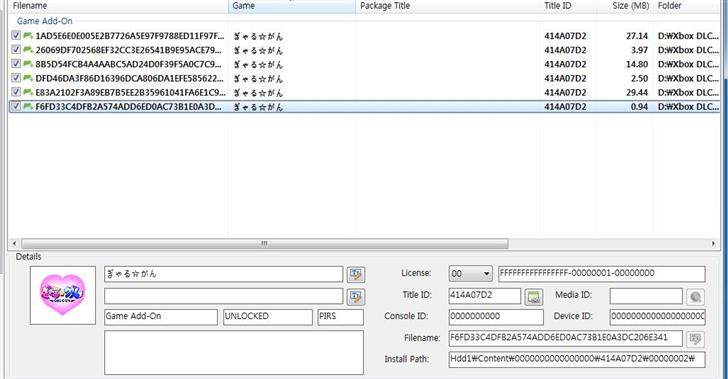728x379 pixels.
Task: Click the horizontal scrollbar thumb
Action: tap(265, 243)
